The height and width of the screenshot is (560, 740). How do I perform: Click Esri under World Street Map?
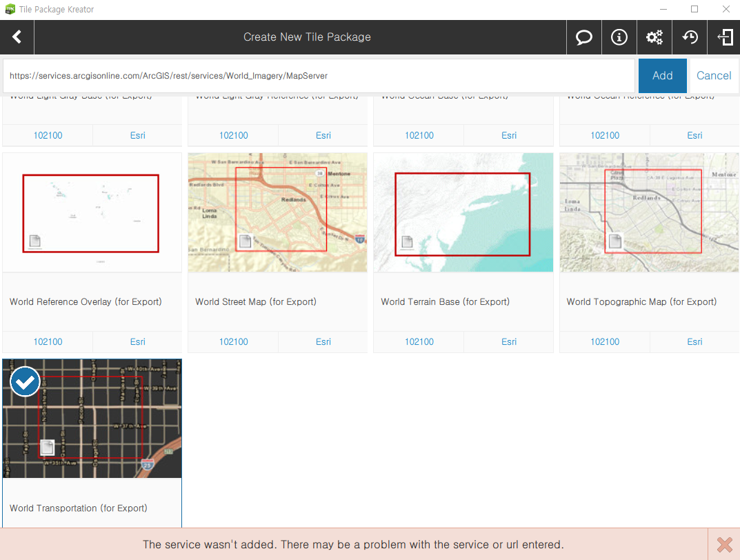[x=323, y=341]
